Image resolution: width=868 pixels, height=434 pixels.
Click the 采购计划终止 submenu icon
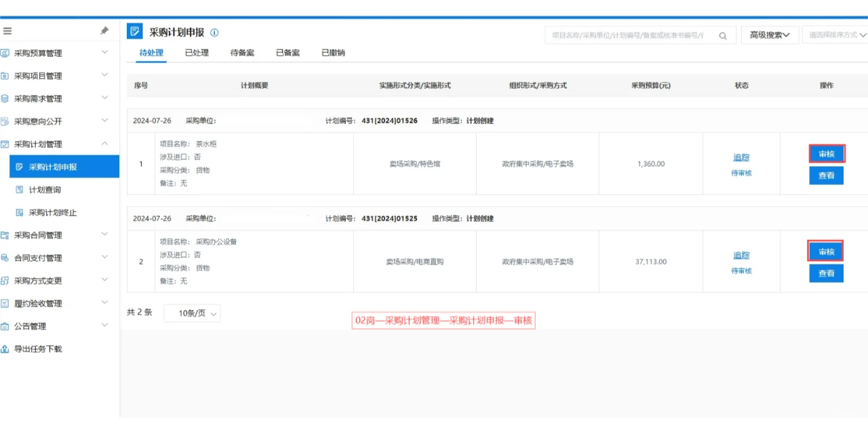coord(20,212)
